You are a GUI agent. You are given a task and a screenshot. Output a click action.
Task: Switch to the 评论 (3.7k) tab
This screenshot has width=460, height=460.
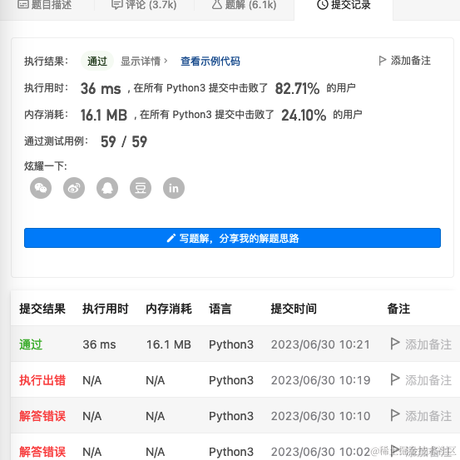(x=144, y=5)
